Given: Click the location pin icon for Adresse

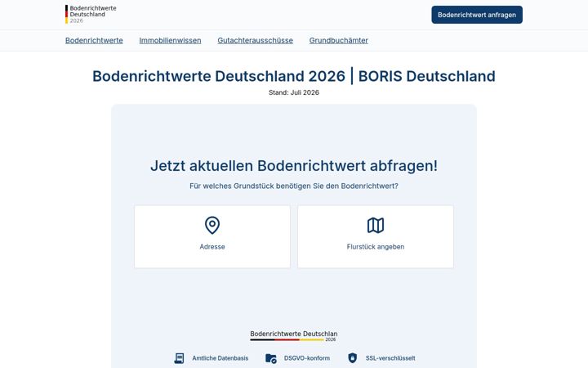Looking at the screenshot, I should tap(212, 226).
